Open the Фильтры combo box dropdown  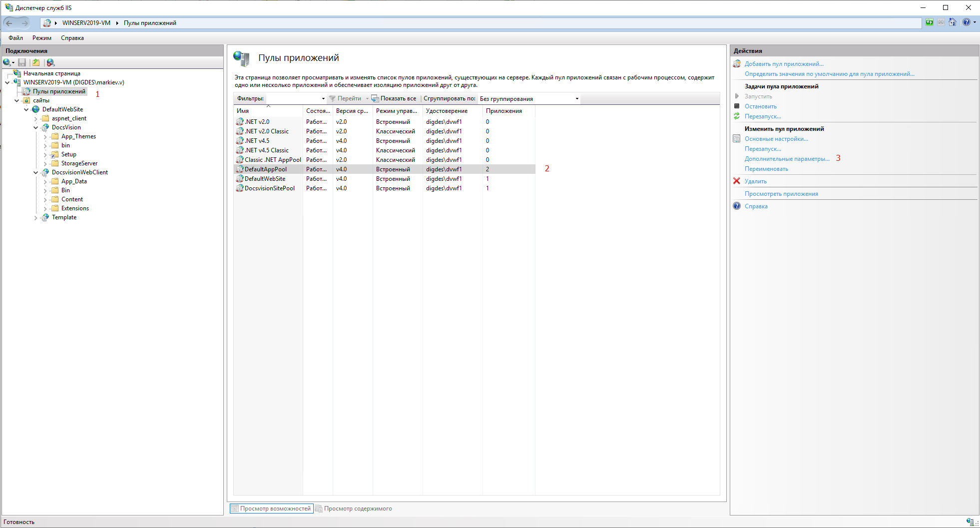tap(323, 98)
